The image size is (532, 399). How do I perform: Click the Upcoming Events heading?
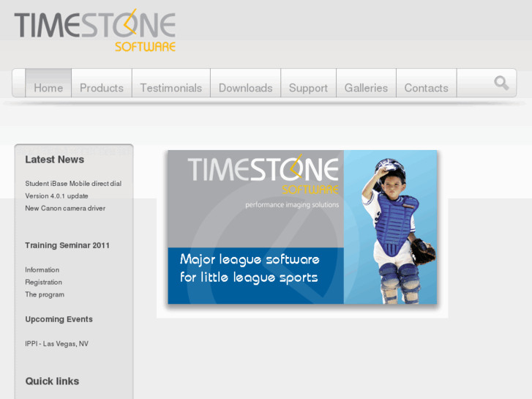pyautogui.click(x=59, y=319)
